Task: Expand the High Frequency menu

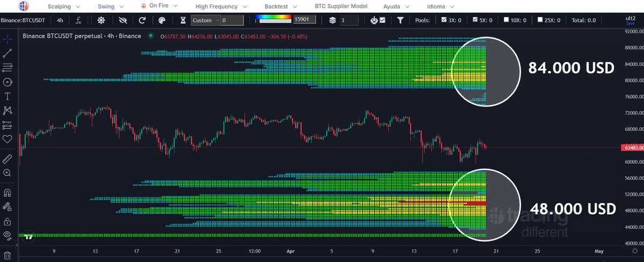Action: pos(221,6)
